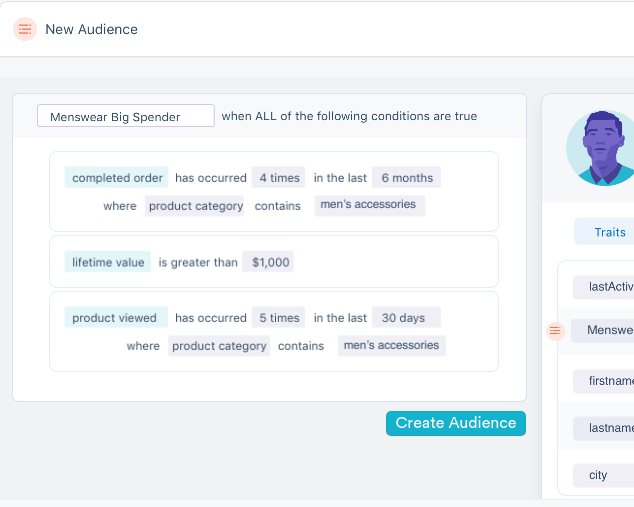The image size is (634, 507).
Task: Click the user profile avatar
Action: (600, 148)
